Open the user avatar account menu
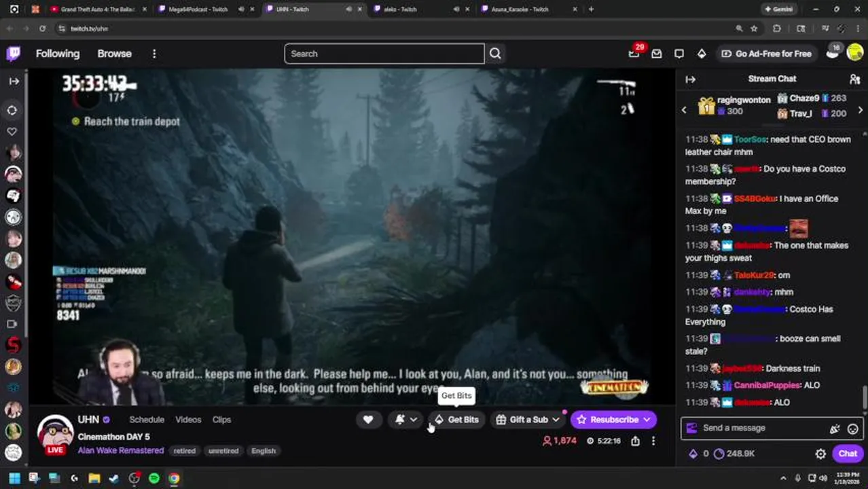This screenshot has width=868, height=489. pyautogui.click(x=854, y=52)
